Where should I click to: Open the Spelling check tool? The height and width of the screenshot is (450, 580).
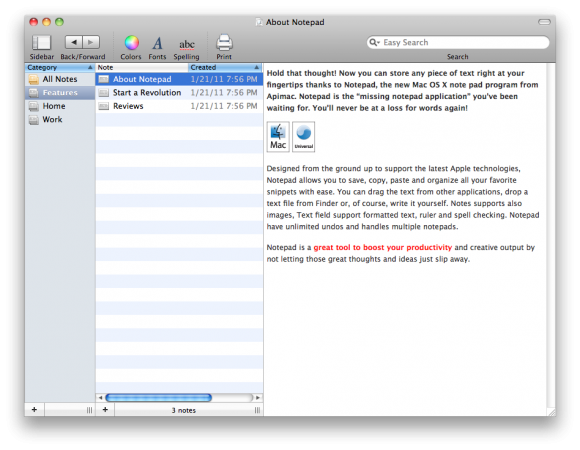186,44
